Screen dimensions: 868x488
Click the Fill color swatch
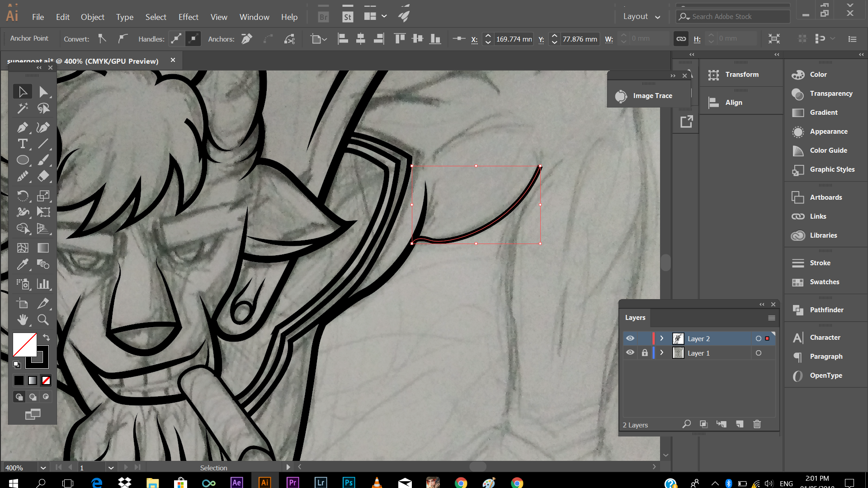pos(24,345)
